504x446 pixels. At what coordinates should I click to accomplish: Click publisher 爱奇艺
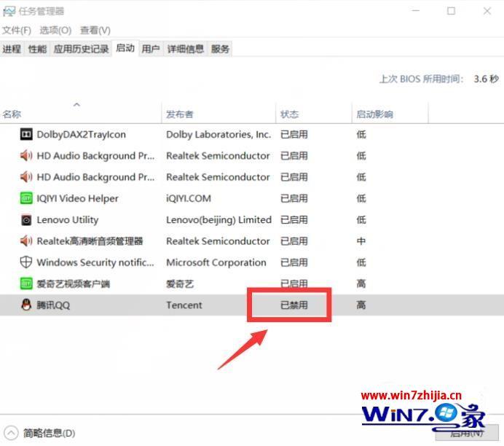click(x=180, y=283)
